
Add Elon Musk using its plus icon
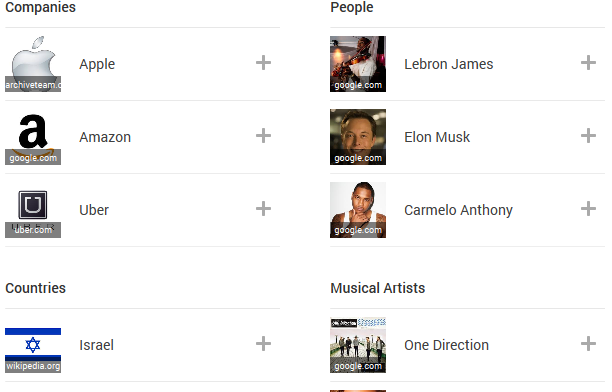click(588, 135)
